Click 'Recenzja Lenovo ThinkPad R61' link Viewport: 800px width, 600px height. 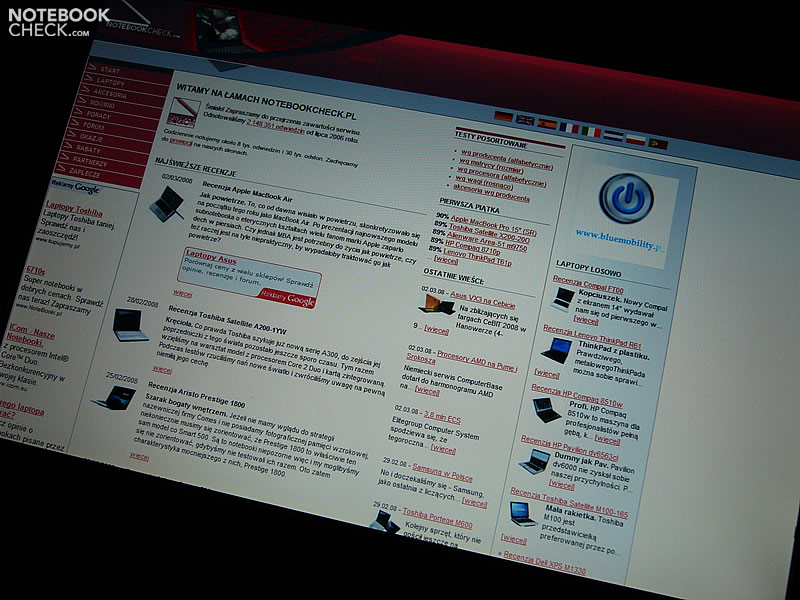pyautogui.click(x=592, y=336)
